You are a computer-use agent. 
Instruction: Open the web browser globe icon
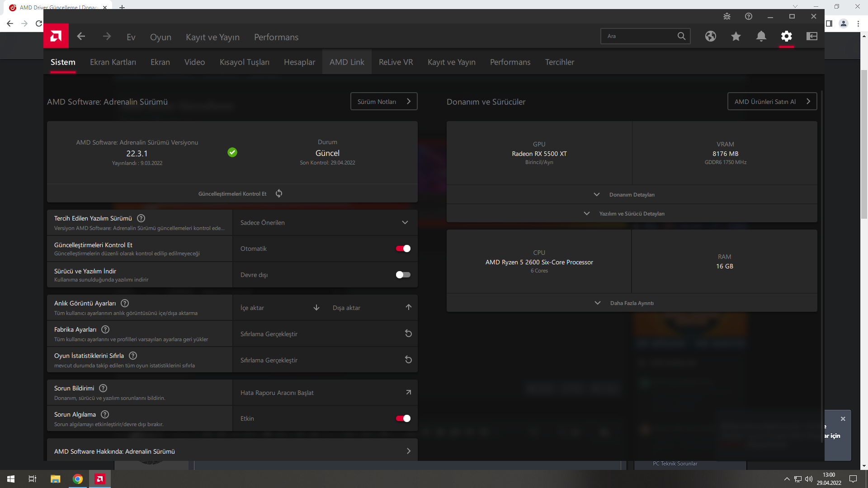click(x=711, y=36)
